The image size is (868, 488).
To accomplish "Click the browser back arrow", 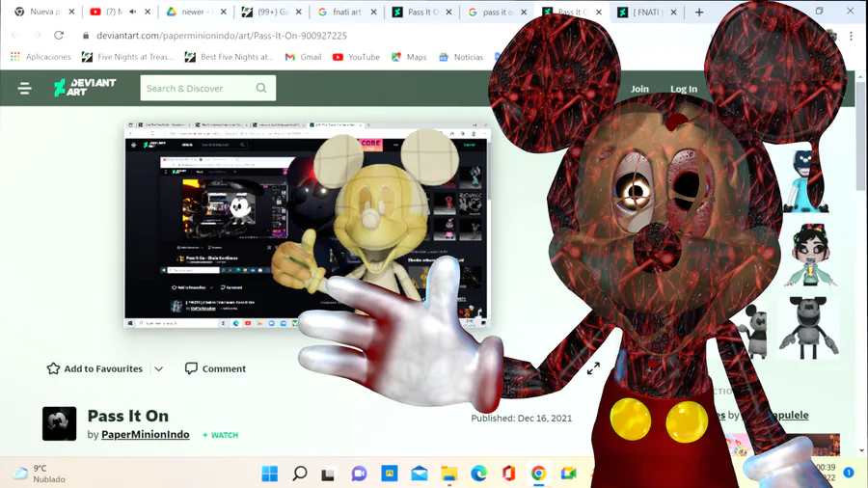I will [x=14, y=36].
